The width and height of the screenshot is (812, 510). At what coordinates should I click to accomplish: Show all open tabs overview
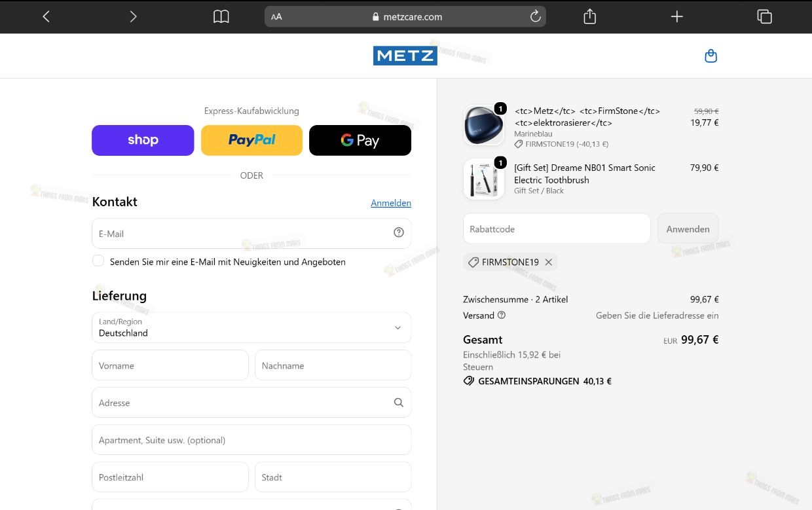click(764, 17)
